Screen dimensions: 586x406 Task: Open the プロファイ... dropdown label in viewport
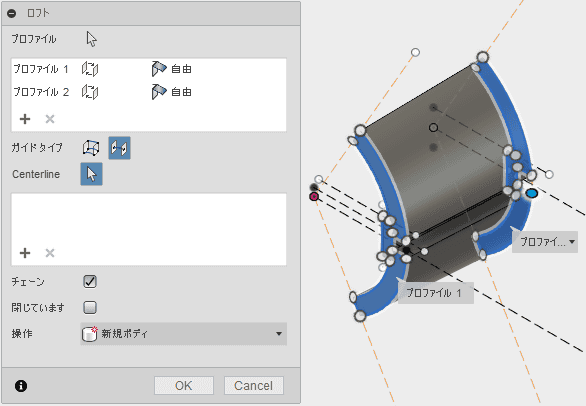click(x=545, y=242)
